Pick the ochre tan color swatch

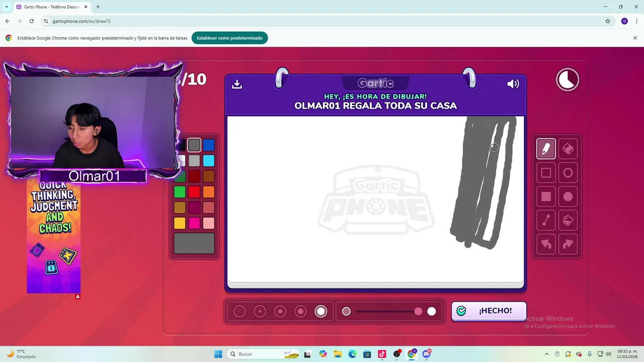pos(180,208)
